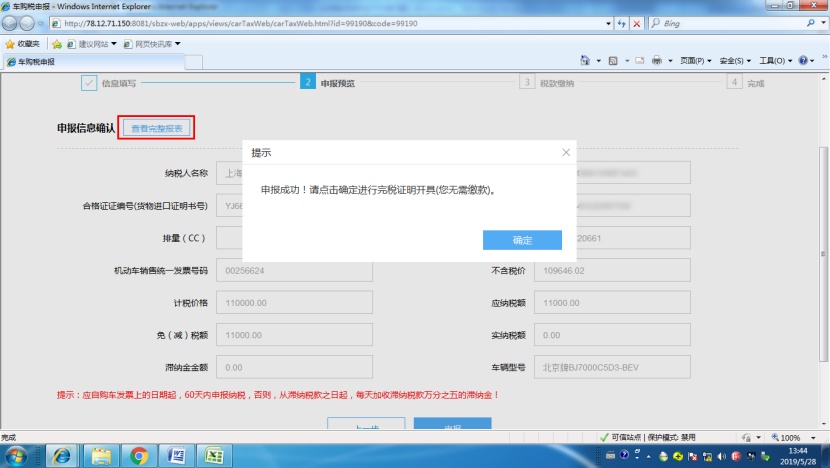Click the 排量(CC) input field
Screen dimensions: 830x468
229,238
